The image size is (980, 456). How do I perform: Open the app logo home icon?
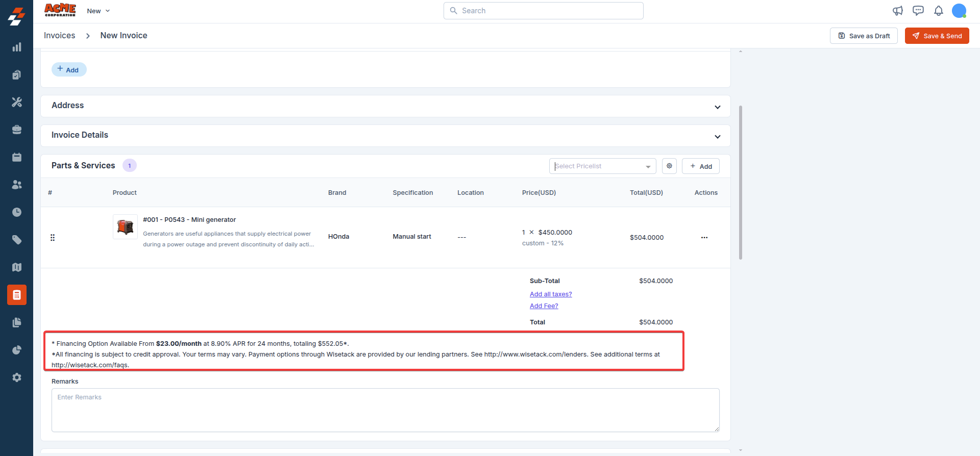(16, 16)
